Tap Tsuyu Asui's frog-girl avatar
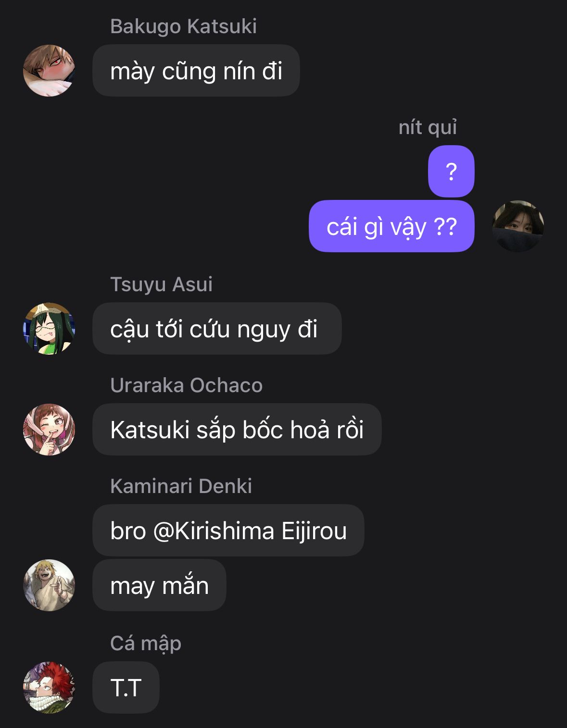The width and height of the screenshot is (567, 728). pyautogui.click(x=49, y=329)
